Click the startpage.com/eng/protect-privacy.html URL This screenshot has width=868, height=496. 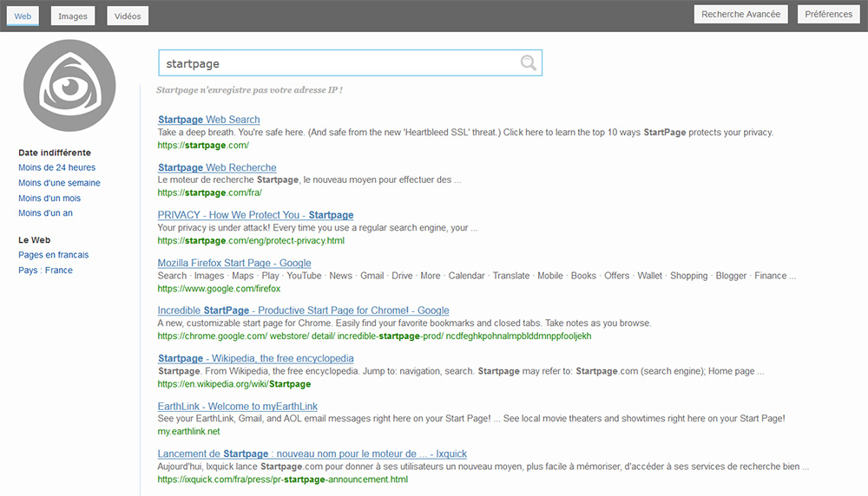tap(251, 240)
